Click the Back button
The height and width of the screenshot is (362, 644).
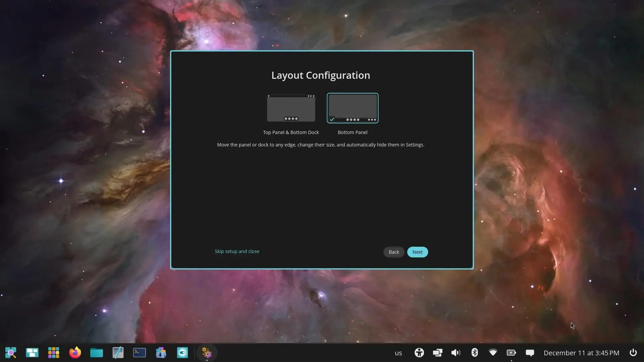click(394, 252)
